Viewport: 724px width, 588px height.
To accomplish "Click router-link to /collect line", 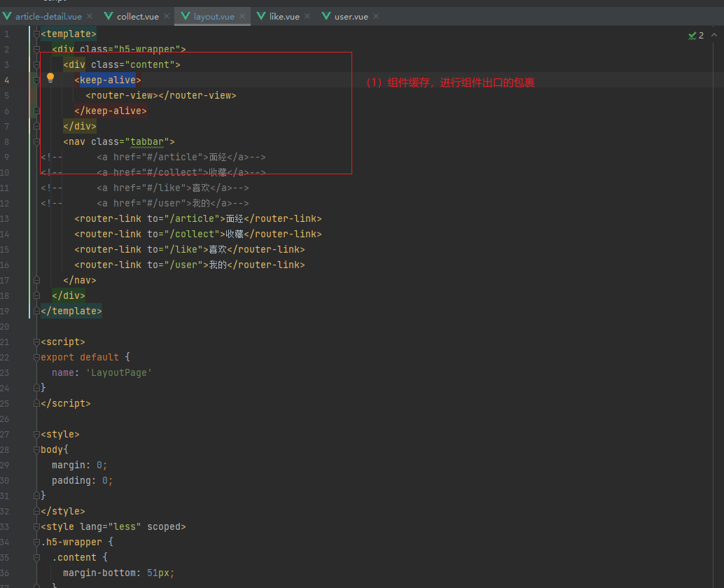I will [198, 234].
